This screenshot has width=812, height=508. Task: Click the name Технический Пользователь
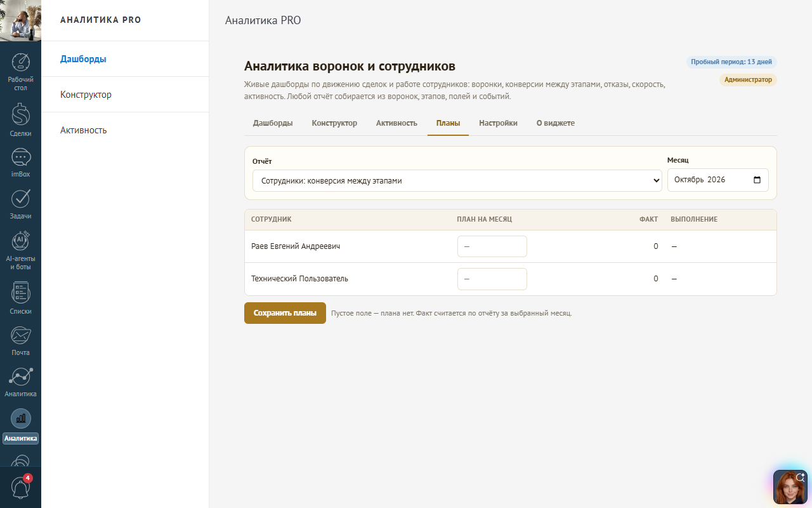[299, 279]
